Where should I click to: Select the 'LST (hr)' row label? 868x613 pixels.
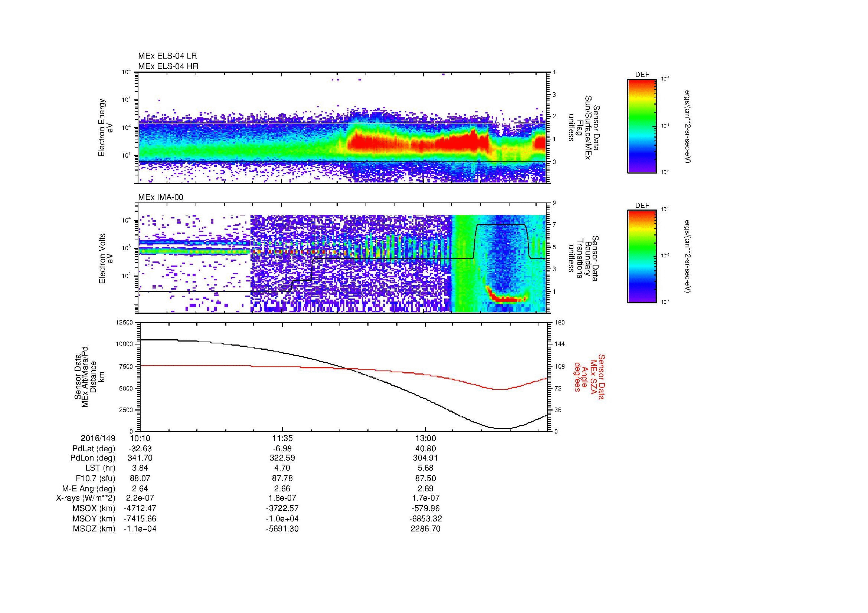100,469
